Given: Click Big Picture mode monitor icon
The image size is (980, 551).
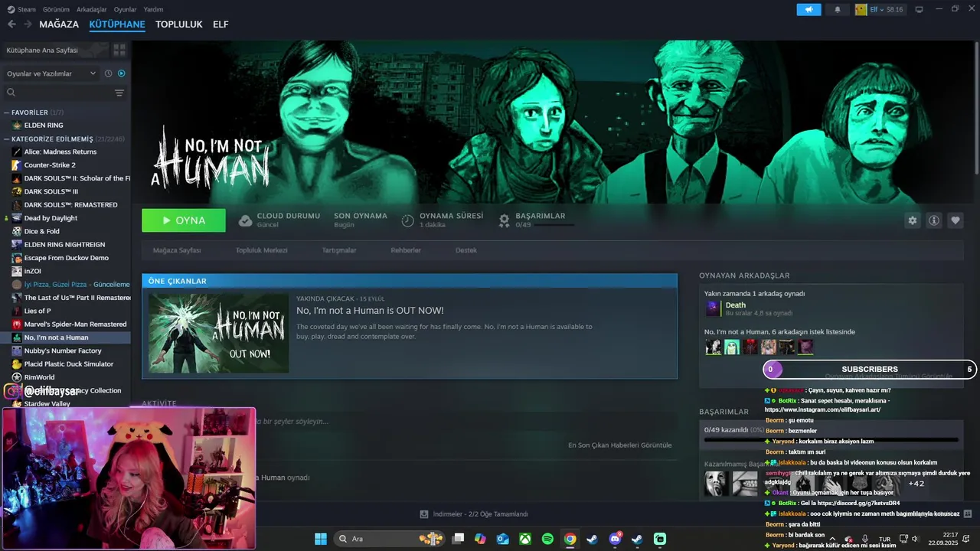Looking at the screenshot, I should pyautogui.click(x=920, y=9).
